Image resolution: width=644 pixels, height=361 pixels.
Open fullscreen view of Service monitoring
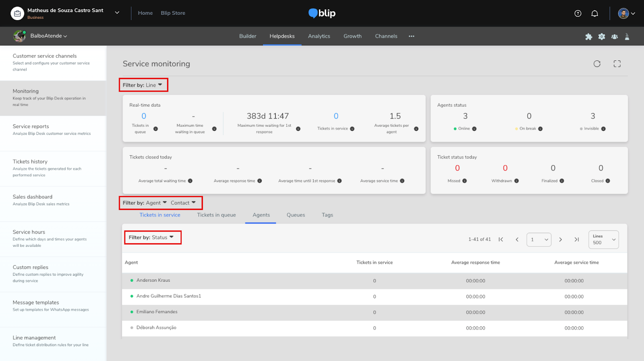tap(617, 64)
